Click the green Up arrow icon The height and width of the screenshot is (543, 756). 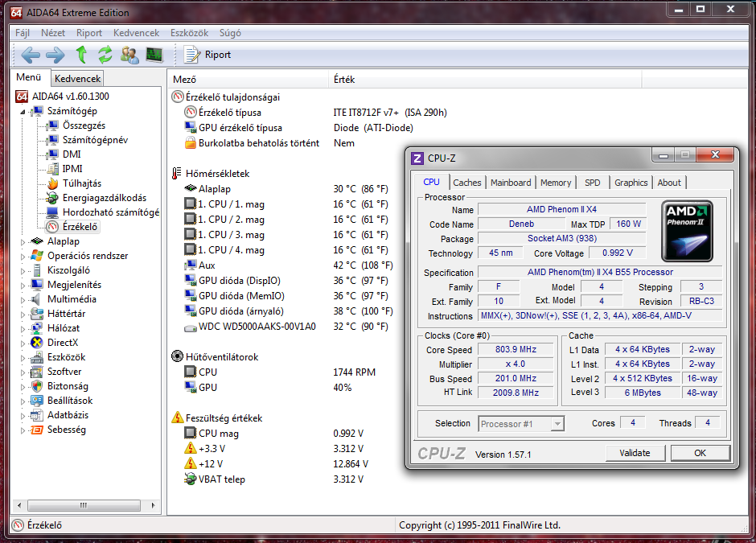pyautogui.click(x=81, y=55)
